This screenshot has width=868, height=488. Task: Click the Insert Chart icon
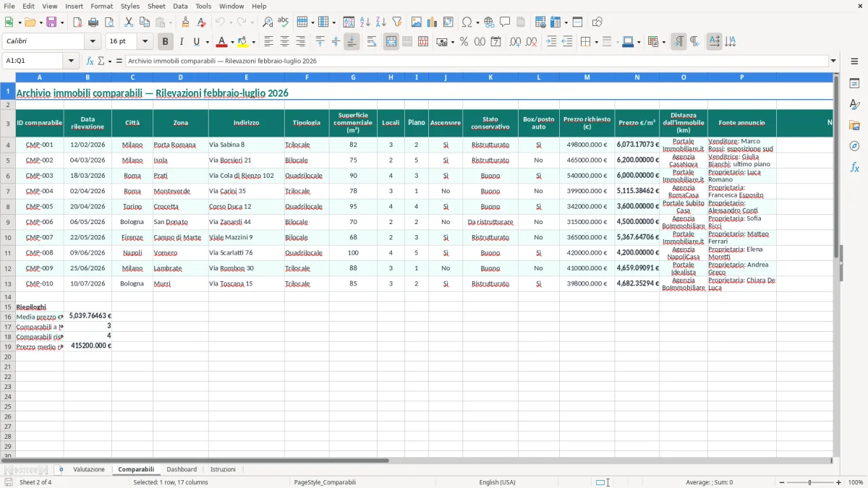(433, 22)
